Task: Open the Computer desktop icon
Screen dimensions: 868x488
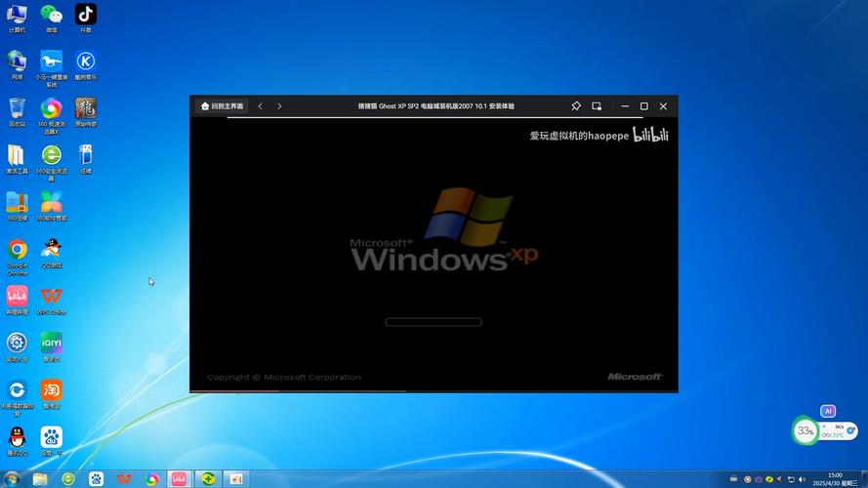Action: coord(18,19)
